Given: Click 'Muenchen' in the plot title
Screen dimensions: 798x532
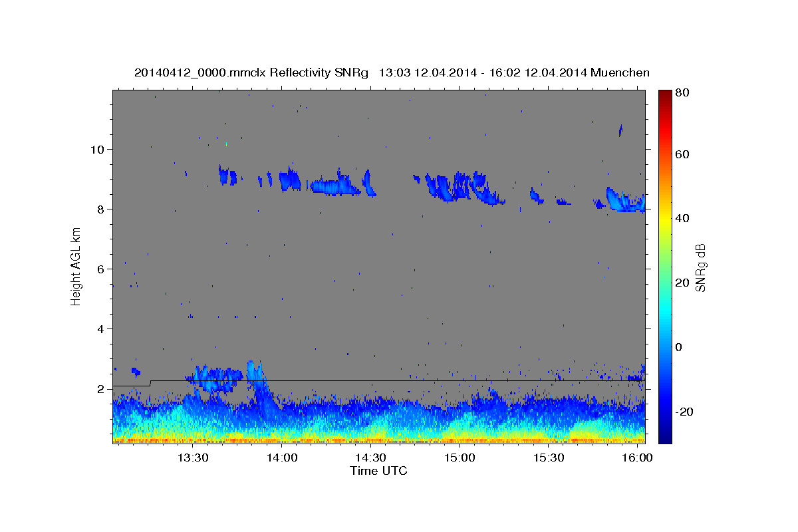Looking at the screenshot, I should [620, 72].
